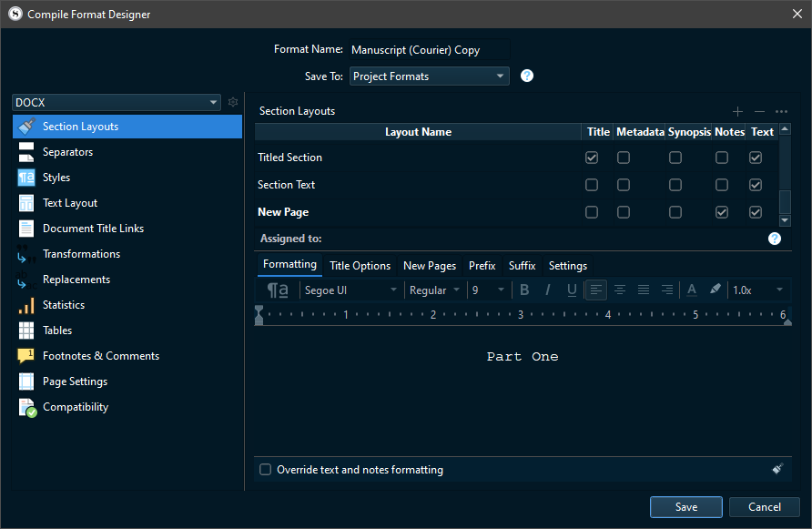Switch to the Prefix tab

tap(482, 266)
